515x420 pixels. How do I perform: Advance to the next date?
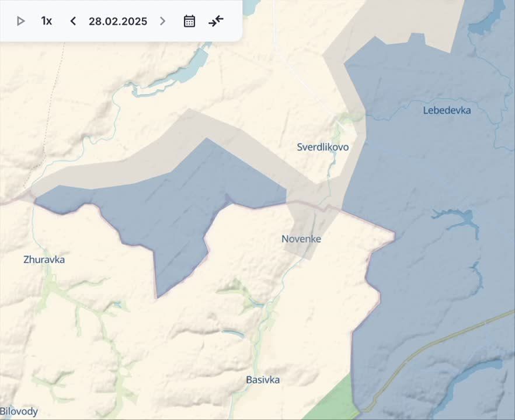[x=162, y=21]
